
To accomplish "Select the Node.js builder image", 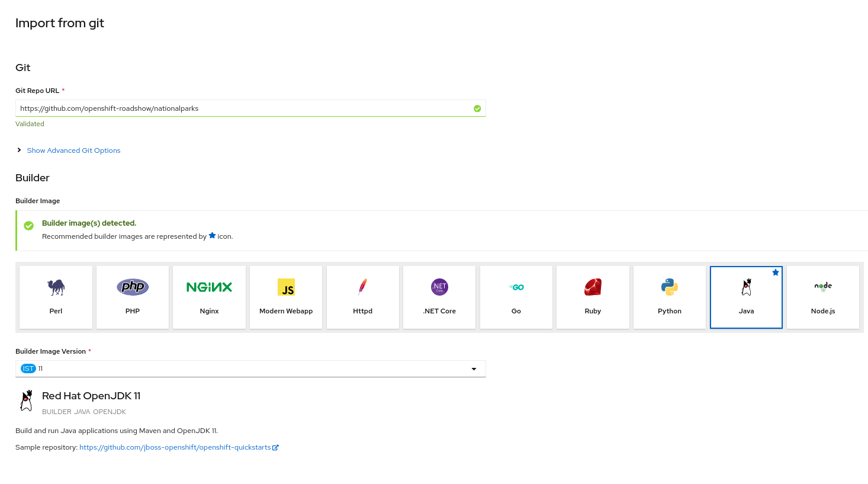I will [822, 297].
